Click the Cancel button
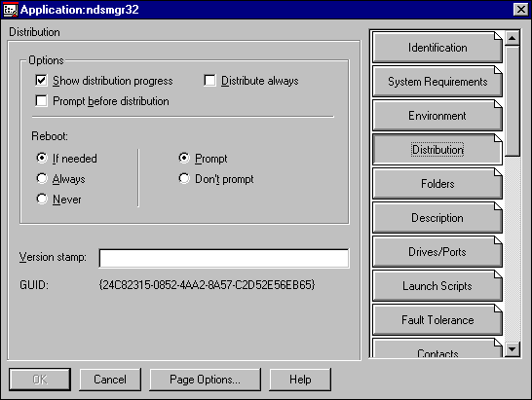Viewport: 532px width, 400px height. [x=110, y=380]
